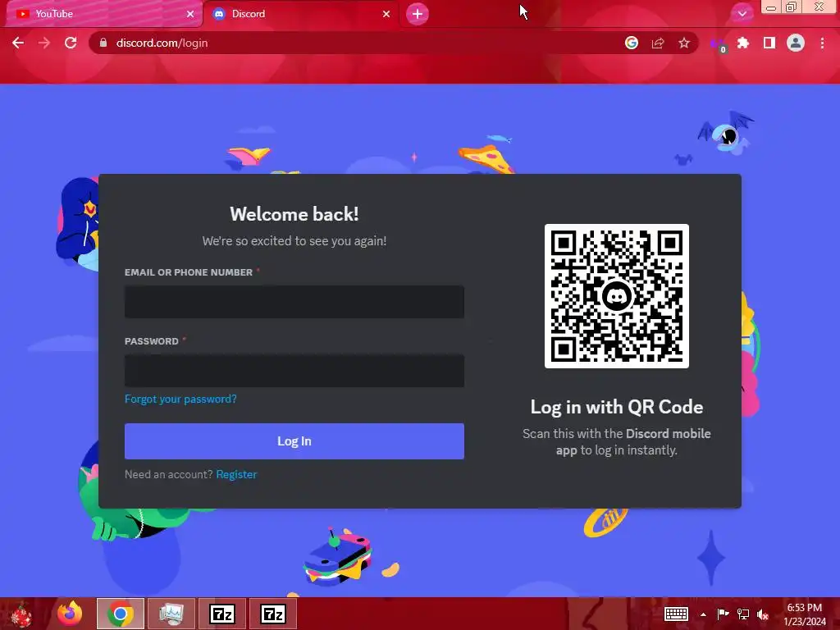840x630 pixels.
Task: Select the Discord tab
Action: pos(300,14)
